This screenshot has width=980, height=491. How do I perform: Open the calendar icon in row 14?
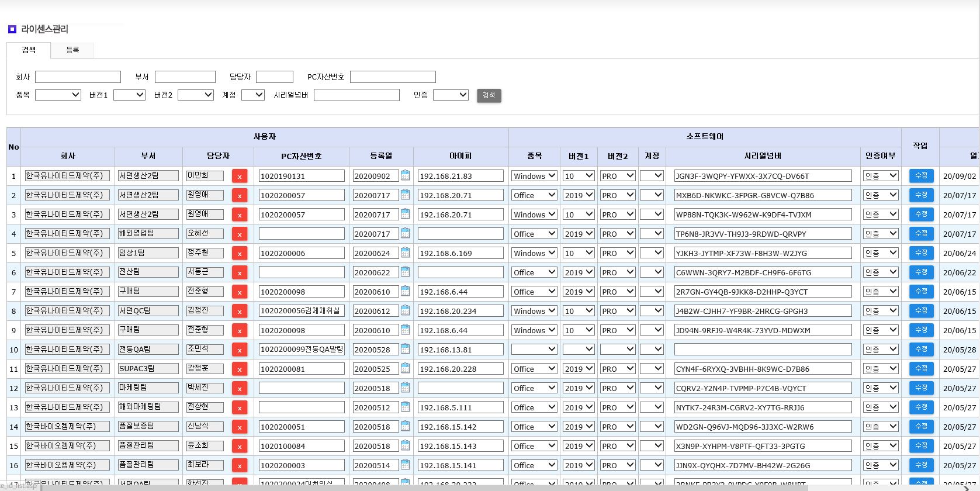[x=405, y=426]
